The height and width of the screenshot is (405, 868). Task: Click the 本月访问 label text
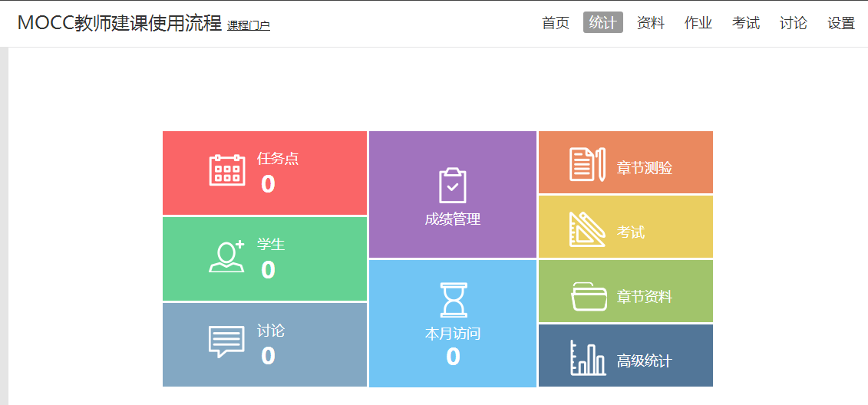[x=452, y=334]
